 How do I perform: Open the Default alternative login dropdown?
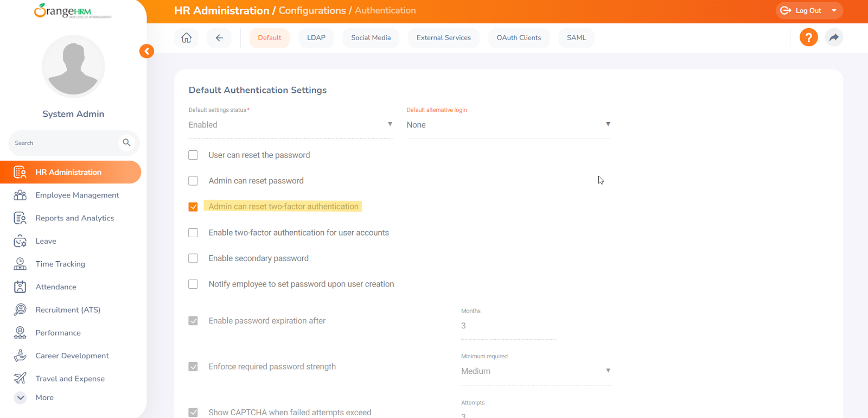pos(509,125)
